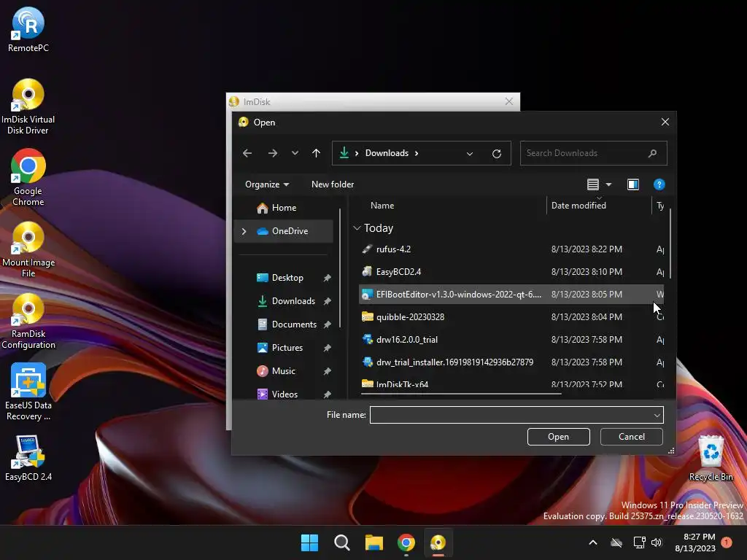Go up one folder level
The image size is (747, 560).
click(x=316, y=153)
